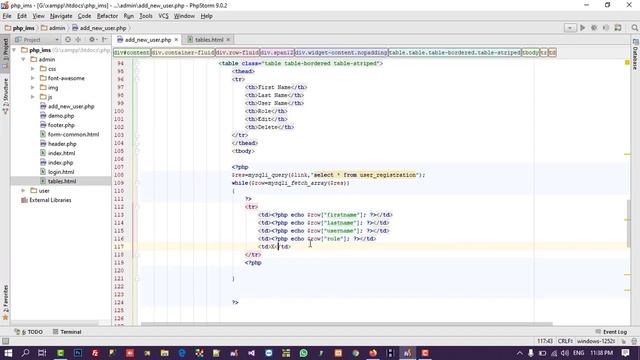
Task: Close the tables.html editor tab
Action: 228,40
